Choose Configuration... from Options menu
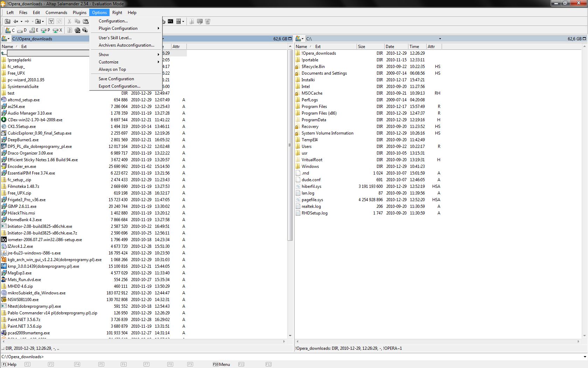 click(126, 21)
